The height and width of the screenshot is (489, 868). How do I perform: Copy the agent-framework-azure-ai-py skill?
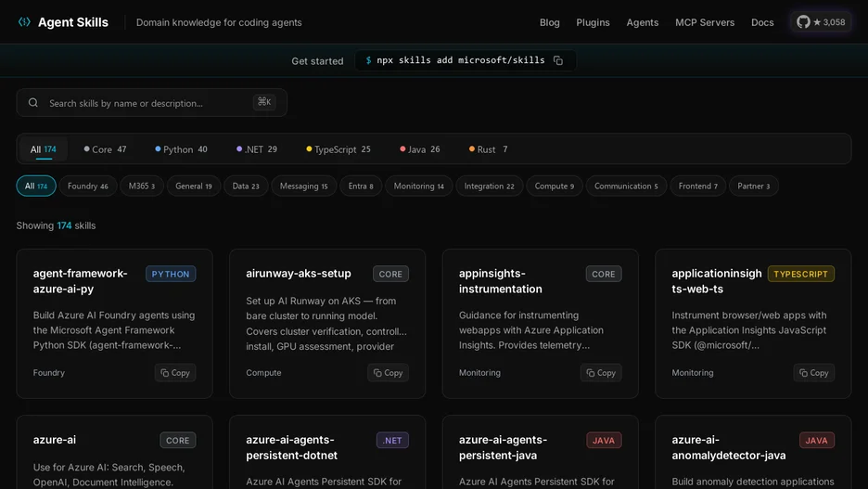175,373
